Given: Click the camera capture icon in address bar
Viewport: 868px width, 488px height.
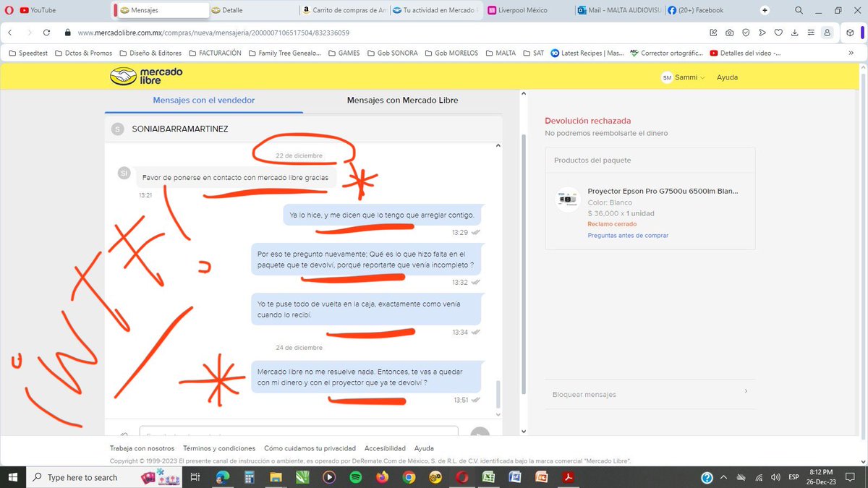Looking at the screenshot, I should (729, 33).
